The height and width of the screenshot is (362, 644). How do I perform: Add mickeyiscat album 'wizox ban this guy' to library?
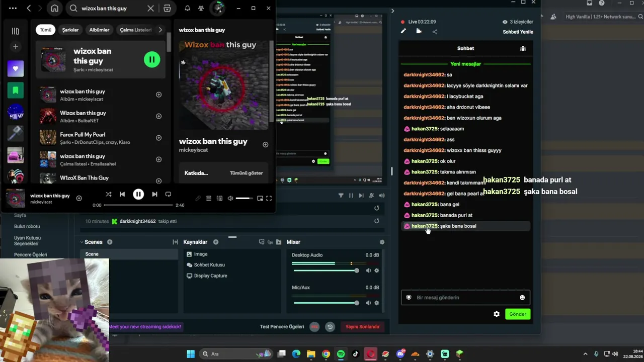point(158,95)
